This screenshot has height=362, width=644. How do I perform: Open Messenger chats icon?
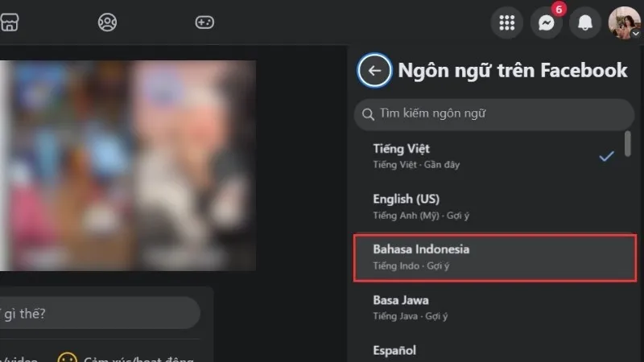(547, 23)
